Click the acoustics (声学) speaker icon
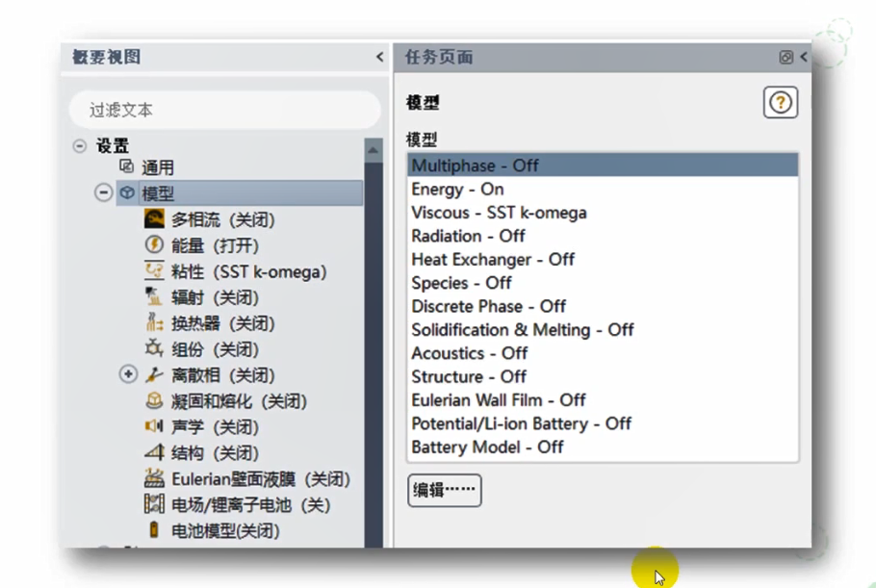Image resolution: width=876 pixels, height=588 pixels. 154,426
